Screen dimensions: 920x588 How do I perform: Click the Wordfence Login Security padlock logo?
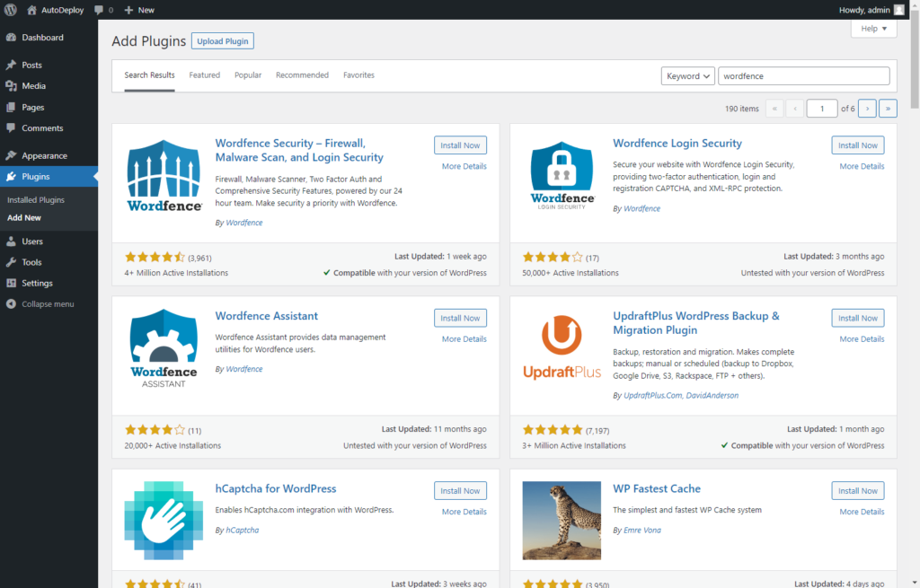(x=562, y=175)
